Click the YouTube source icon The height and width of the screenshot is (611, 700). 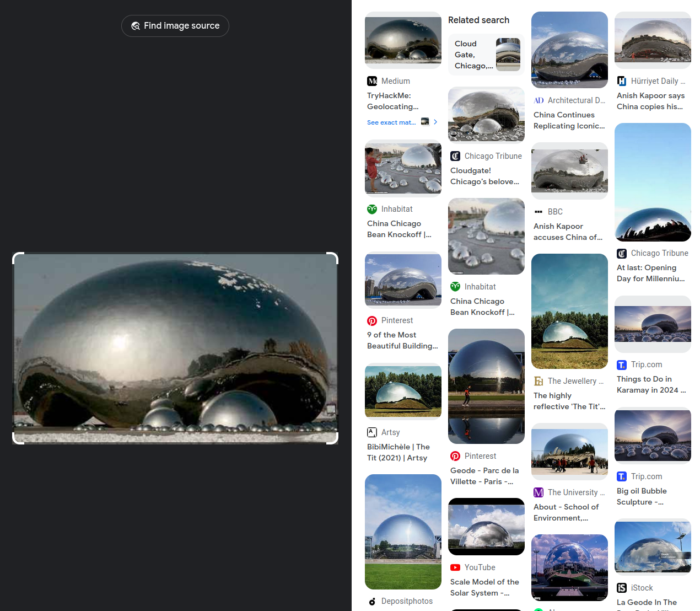455,567
